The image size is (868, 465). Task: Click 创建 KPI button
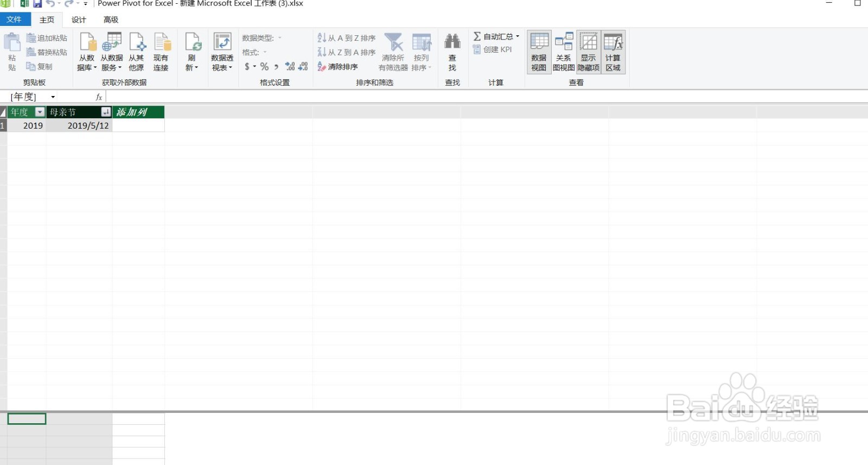[492, 49]
